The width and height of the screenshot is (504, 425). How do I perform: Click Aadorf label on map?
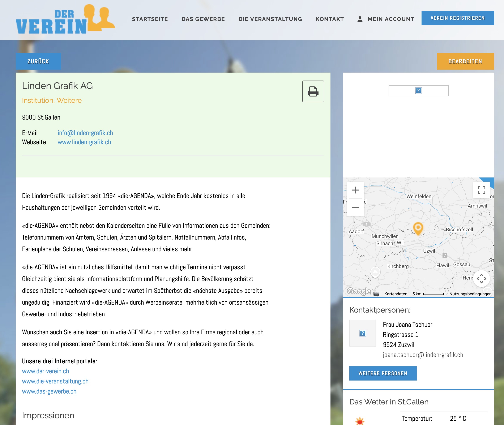356,231
